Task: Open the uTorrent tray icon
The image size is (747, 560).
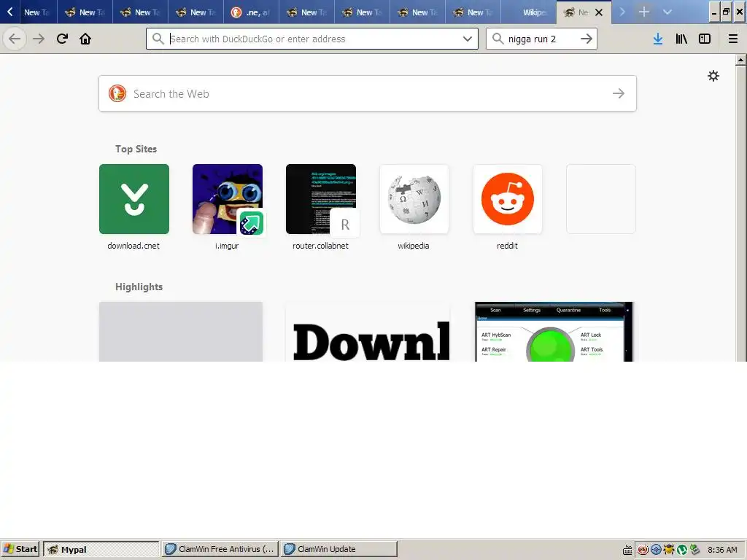Action: coord(682,550)
